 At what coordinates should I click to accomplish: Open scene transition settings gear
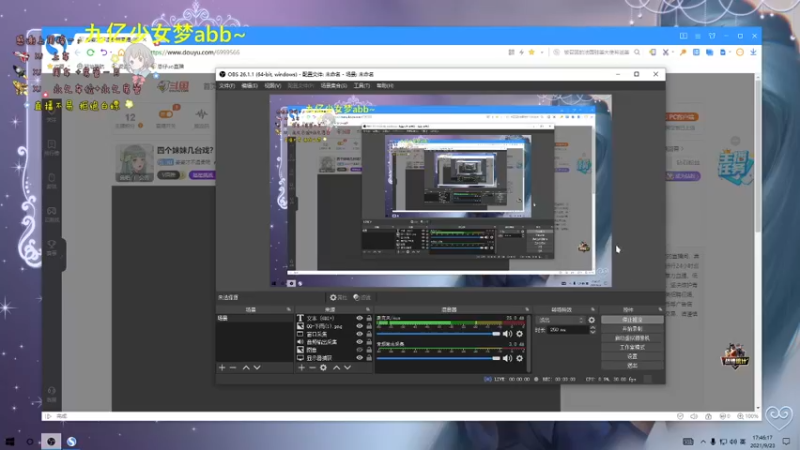coord(592,320)
